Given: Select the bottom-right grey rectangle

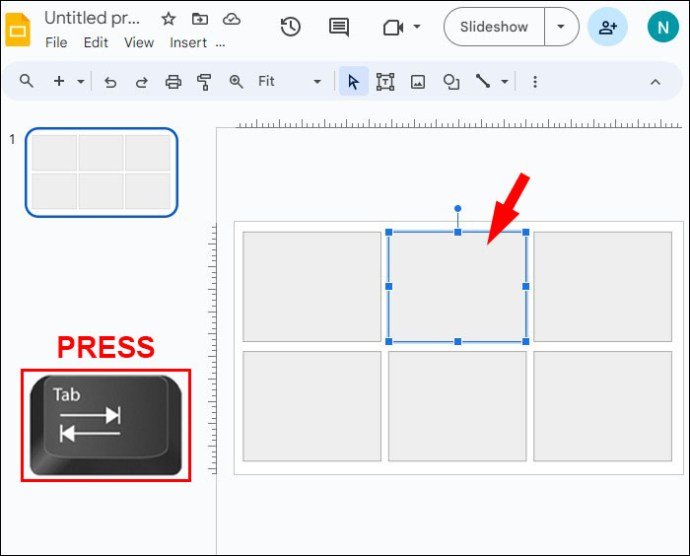Looking at the screenshot, I should pos(602,406).
